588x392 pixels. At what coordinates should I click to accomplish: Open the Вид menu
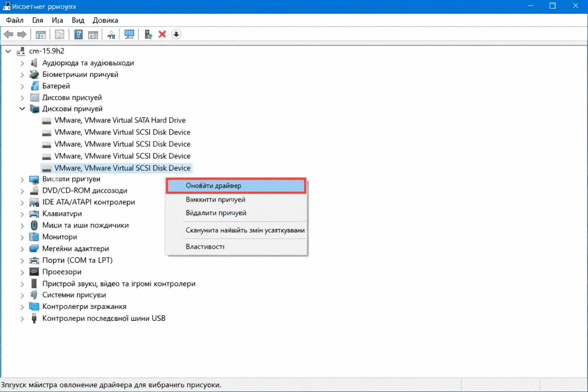[x=78, y=20]
